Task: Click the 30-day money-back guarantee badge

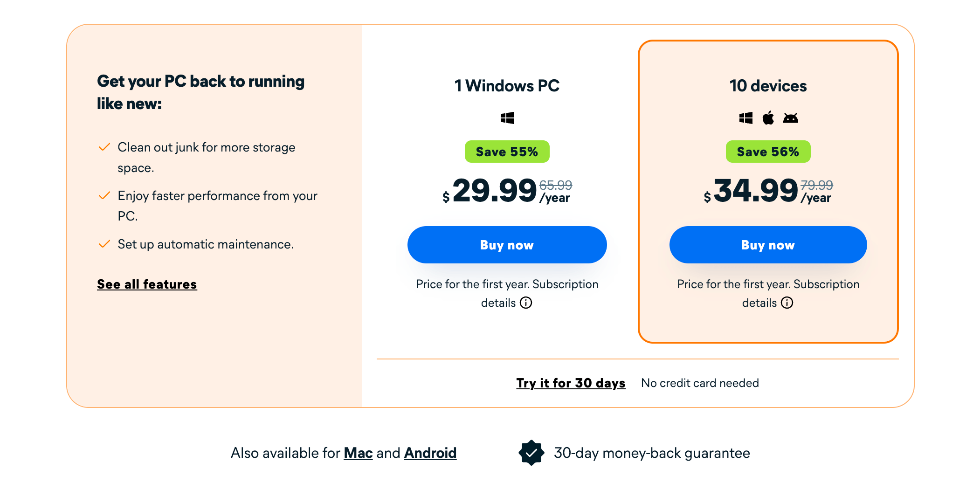Action: (531, 452)
